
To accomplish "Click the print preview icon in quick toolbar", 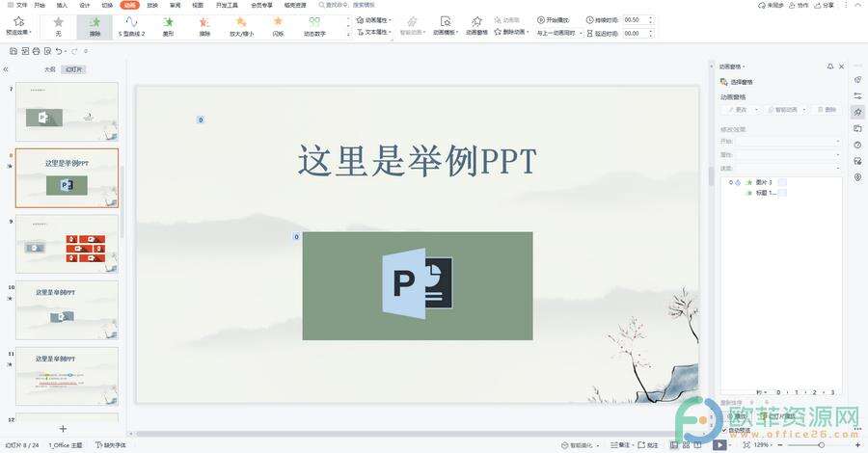I will (47, 51).
